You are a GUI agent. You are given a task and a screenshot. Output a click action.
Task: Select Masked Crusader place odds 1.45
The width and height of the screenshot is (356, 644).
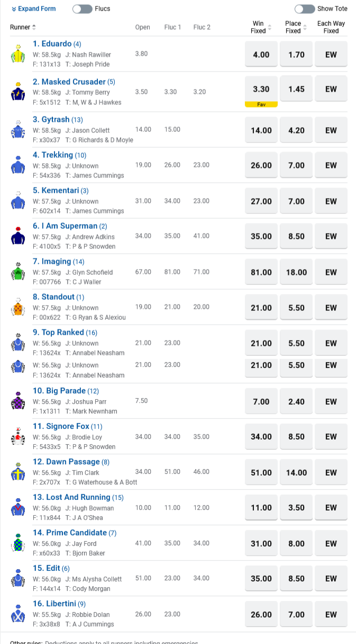click(296, 90)
